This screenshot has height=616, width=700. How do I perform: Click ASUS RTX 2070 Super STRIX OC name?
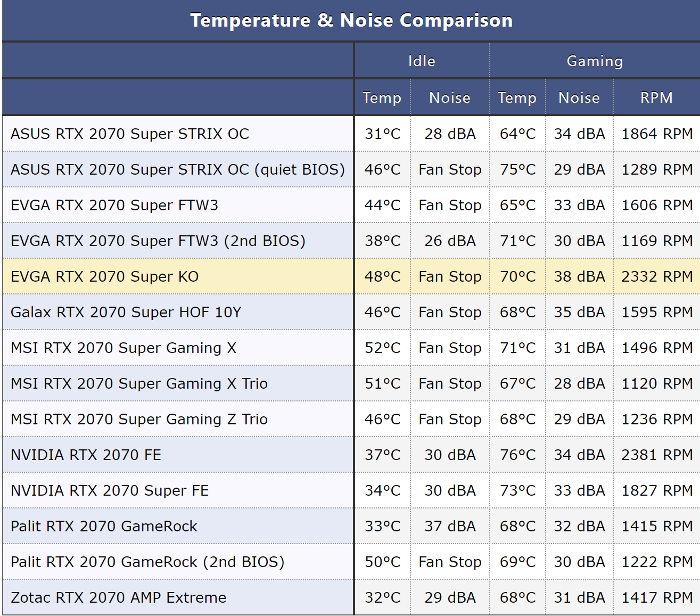click(x=130, y=134)
